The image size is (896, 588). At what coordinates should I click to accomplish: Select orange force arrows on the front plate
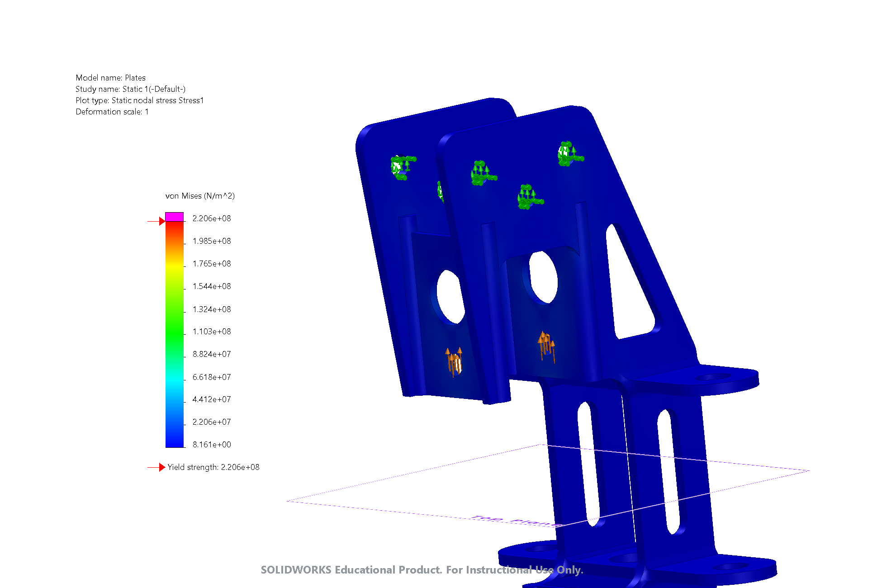(546, 346)
